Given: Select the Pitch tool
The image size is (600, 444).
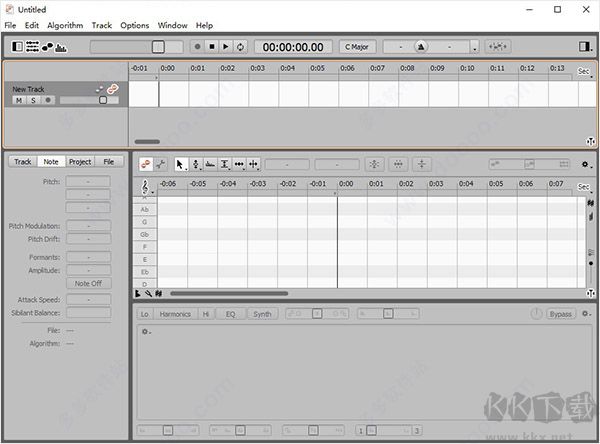Looking at the screenshot, I should pyautogui.click(x=196, y=164).
